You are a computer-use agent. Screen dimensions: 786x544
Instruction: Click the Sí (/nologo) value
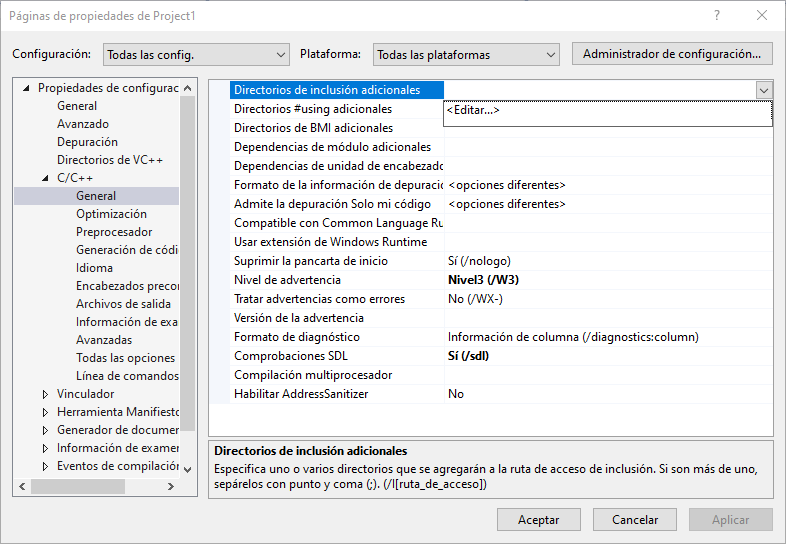[479, 261]
